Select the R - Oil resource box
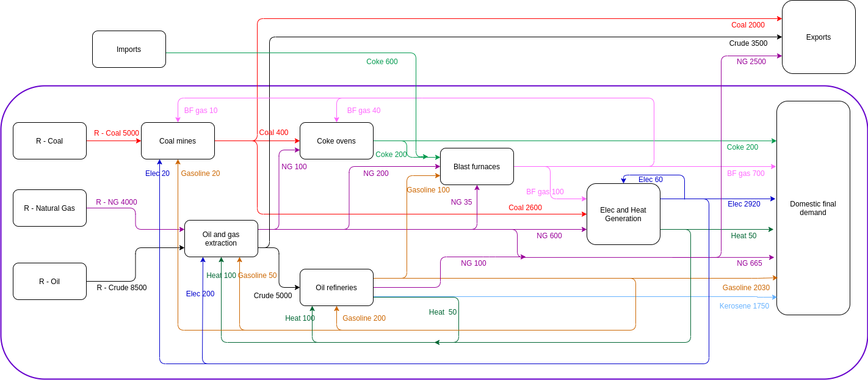Screen dimensions: 868x380 coord(49,282)
